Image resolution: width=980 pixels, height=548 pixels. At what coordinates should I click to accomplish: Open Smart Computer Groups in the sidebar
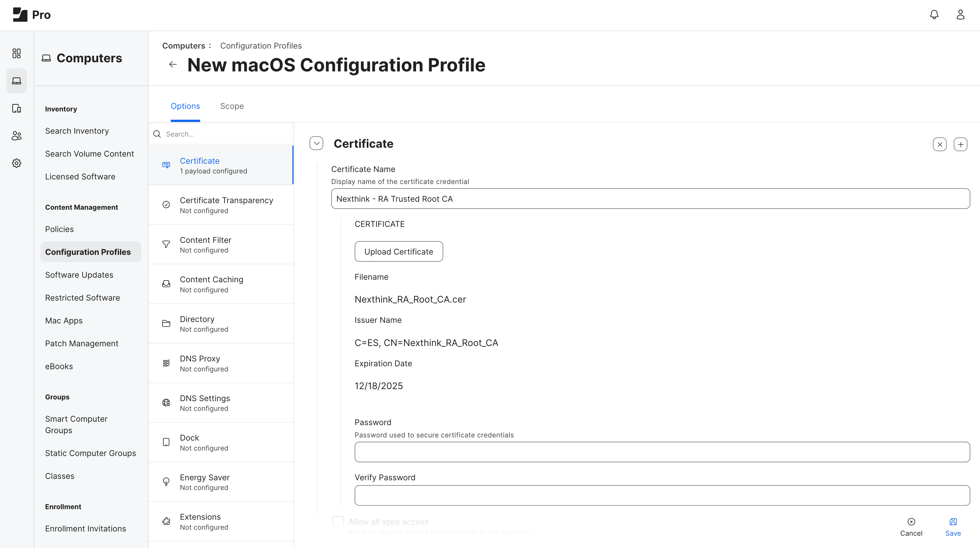click(x=77, y=424)
